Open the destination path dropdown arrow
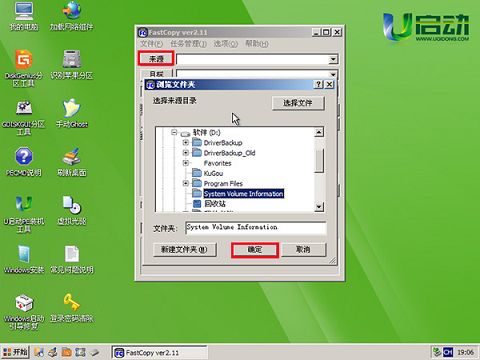 [x=333, y=74]
